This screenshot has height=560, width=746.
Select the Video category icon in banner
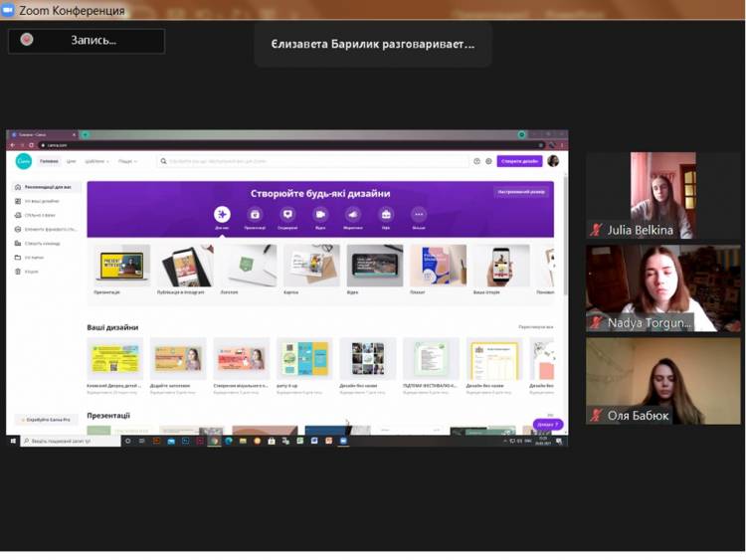(320, 214)
